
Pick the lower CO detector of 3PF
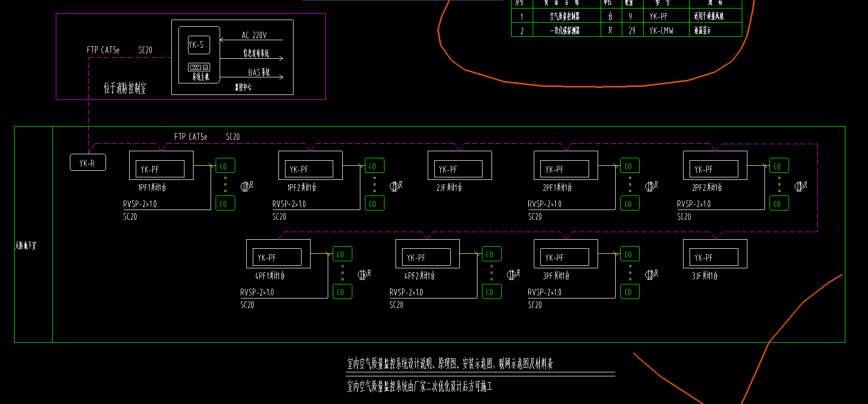(x=630, y=292)
